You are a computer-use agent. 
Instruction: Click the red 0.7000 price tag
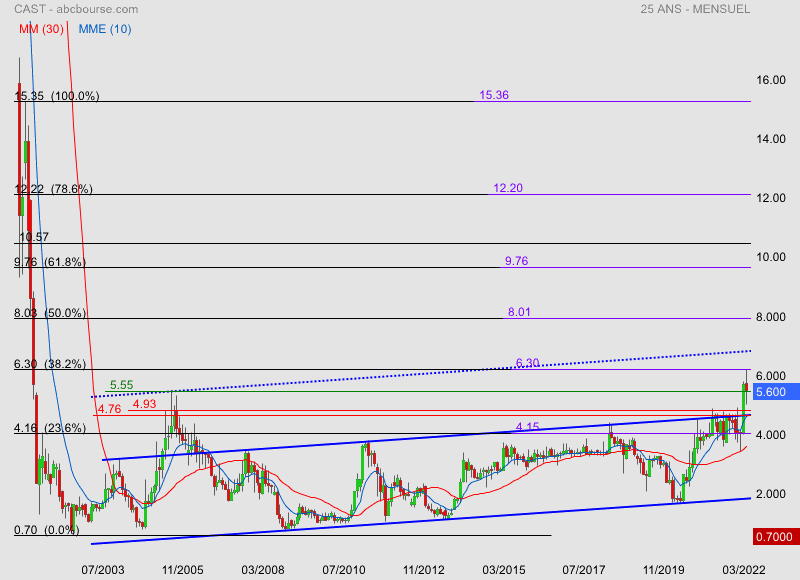click(x=776, y=537)
